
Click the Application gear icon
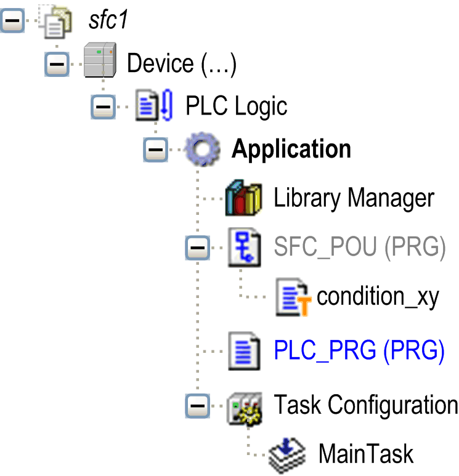tap(200, 150)
